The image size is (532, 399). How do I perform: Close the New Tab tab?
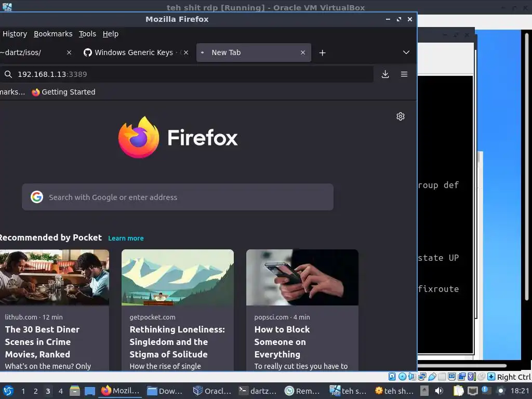(303, 52)
